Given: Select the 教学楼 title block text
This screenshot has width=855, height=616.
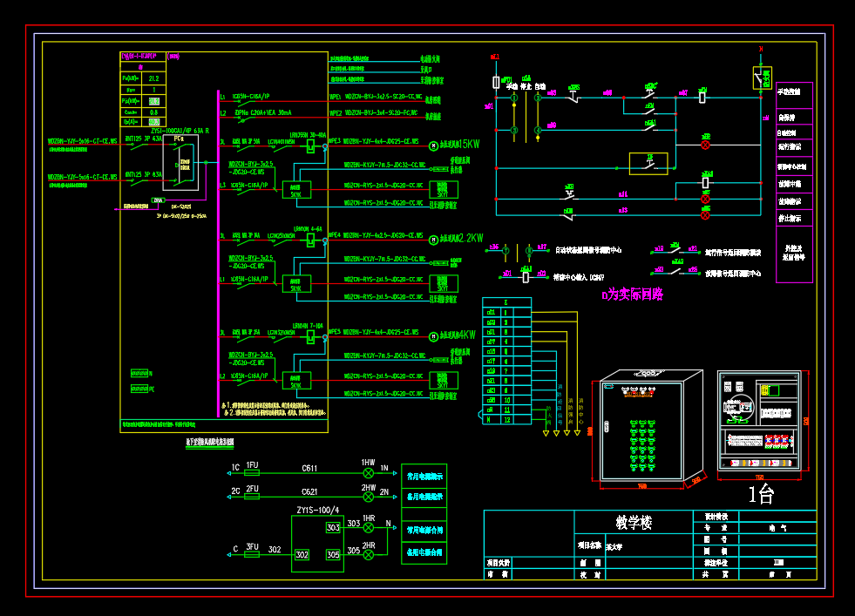Looking at the screenshot, I should click(x=634, y=522).
